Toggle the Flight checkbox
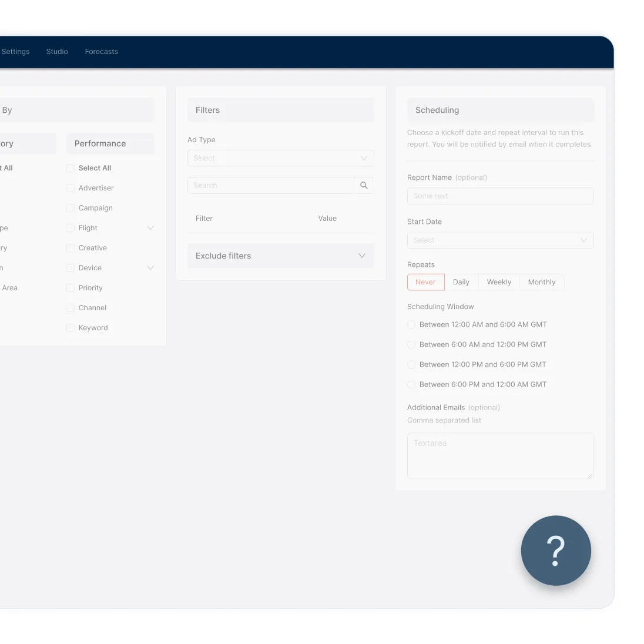Viewport: 644px width, 644px height. point(71,228)
